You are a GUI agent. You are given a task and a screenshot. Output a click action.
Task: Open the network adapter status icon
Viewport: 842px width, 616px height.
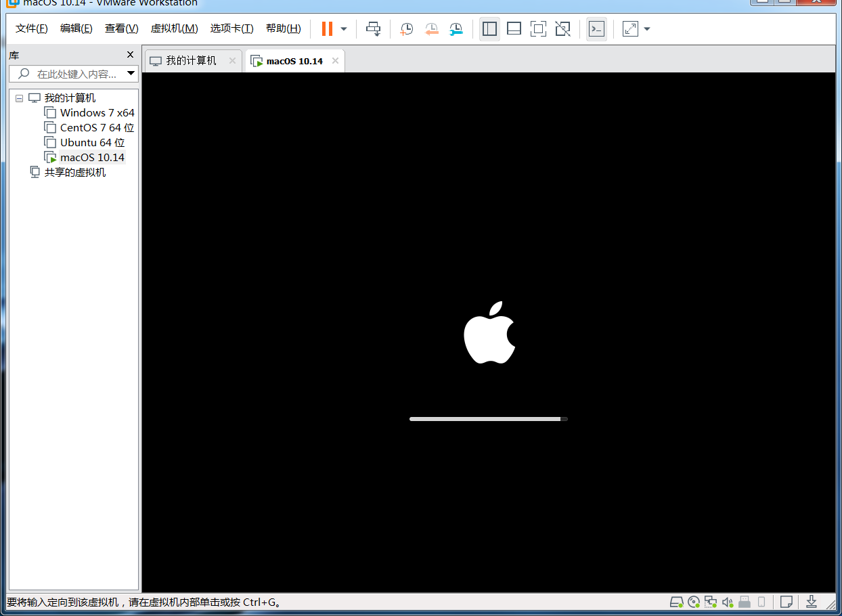(711, 601)
